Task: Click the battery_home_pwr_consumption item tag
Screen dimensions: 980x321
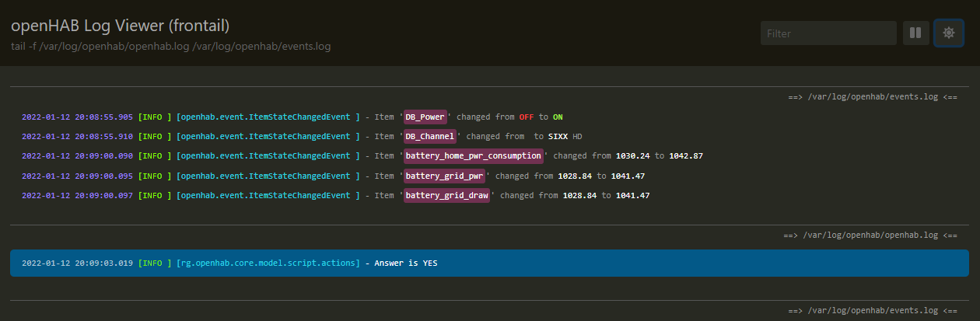Action: [x=473, y=156]
